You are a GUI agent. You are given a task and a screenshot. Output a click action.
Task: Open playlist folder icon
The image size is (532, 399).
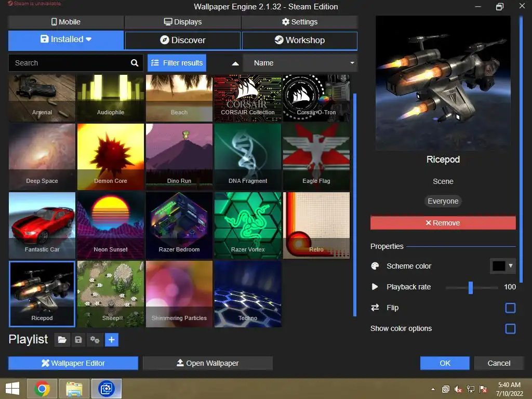coord(62,340)
